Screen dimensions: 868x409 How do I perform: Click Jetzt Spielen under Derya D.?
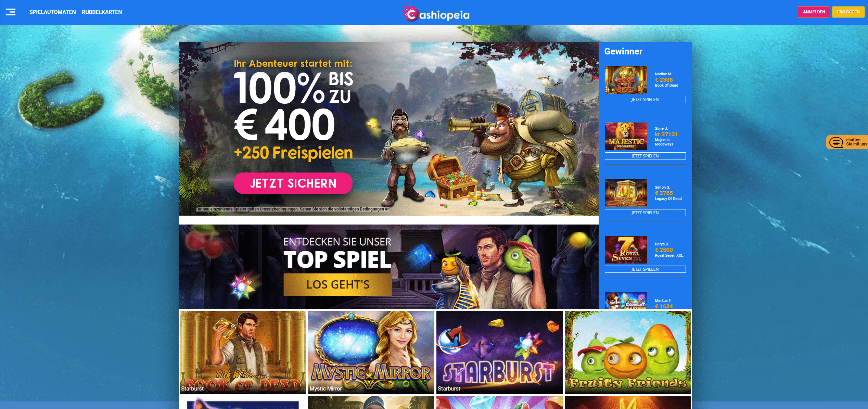pyautogui.click(x=645, y=269)
